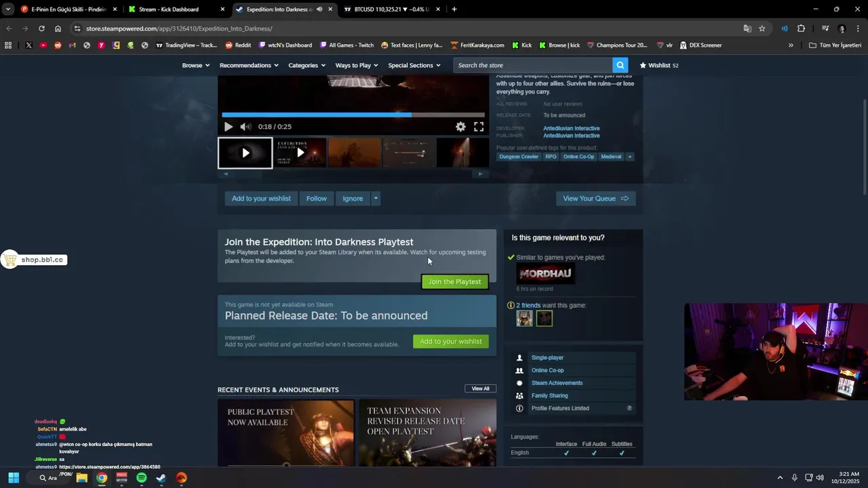Viewport: 868px width, 488px height.
Task: Show hidden system tray icons
Action: tap(780, 478)
